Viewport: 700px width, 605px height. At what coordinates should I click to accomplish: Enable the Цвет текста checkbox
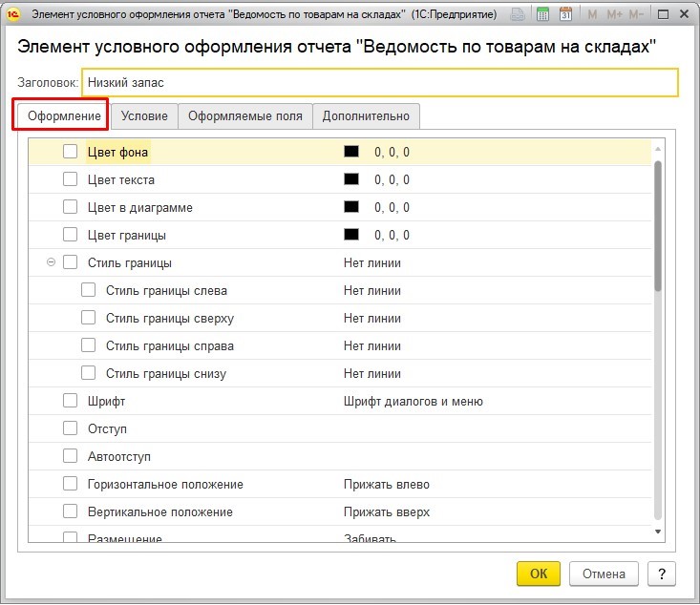pyautogui.click(x=70, y=179)
